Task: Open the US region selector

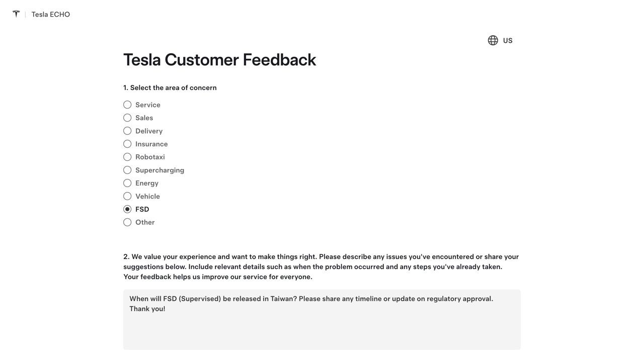Action: 508,41
